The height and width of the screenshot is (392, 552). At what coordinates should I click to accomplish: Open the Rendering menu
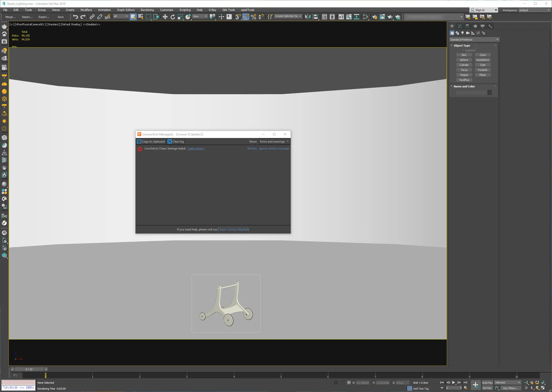pyautogui.click(x=147, y=10)
